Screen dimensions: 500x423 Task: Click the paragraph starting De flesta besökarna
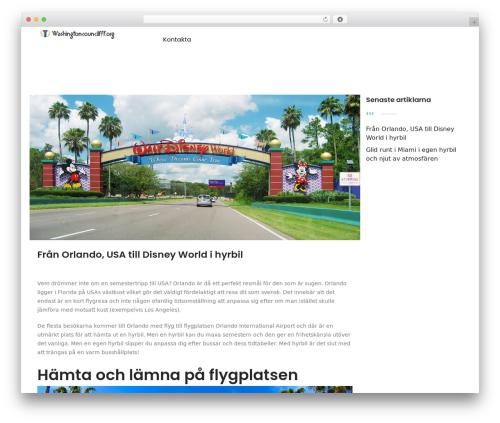tap(194, 339)
